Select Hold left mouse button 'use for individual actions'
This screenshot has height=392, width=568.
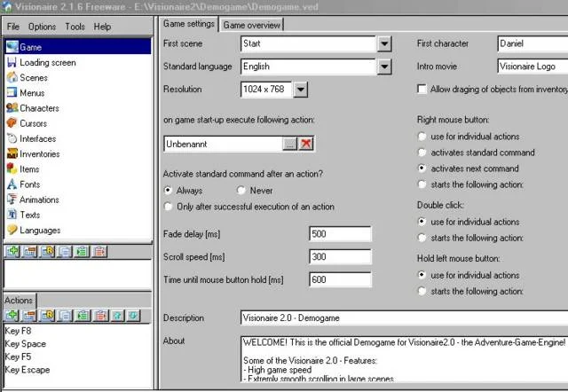pyautogui.click(x=422, y=275)
